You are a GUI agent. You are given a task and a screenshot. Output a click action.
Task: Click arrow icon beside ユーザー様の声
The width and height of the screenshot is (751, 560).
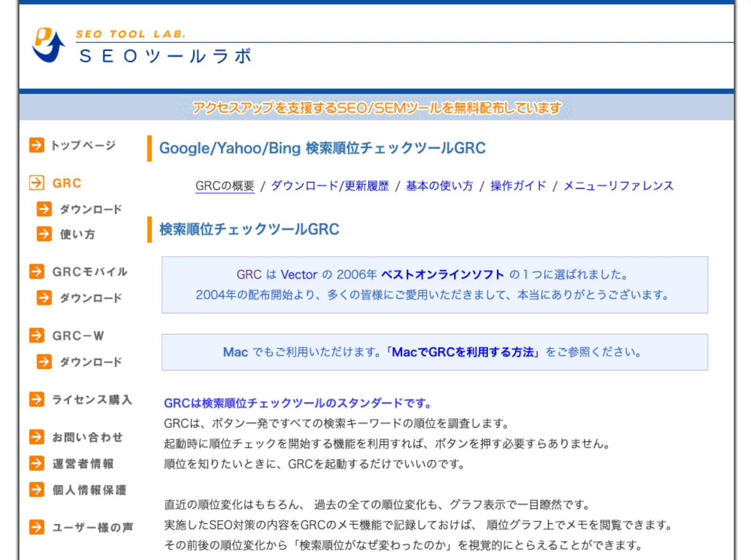click(37, 527)
